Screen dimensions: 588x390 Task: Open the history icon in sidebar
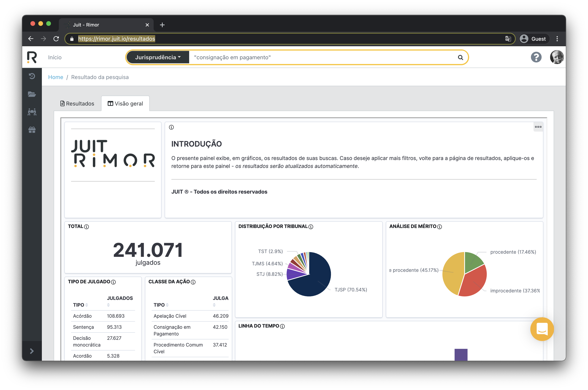pos(32,76)
